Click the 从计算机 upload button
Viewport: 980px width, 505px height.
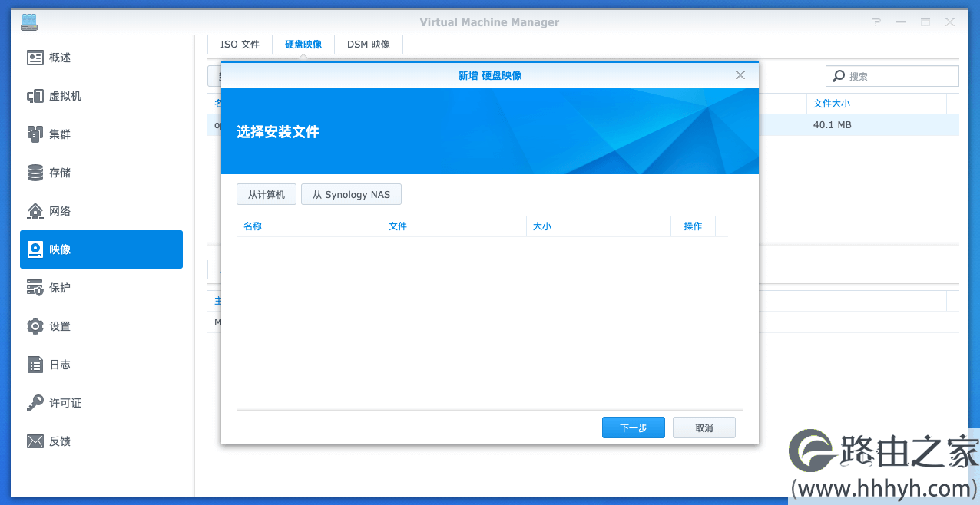[x=267, y=195]
